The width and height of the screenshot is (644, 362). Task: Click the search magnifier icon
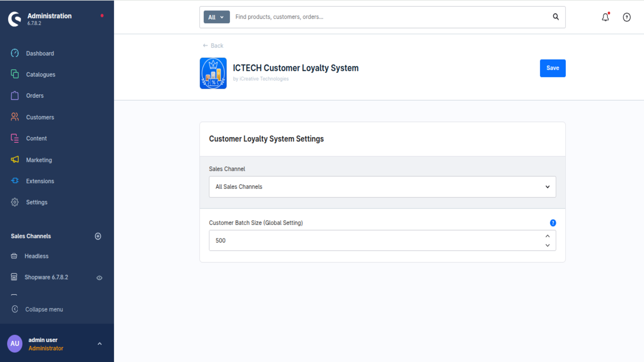click(556, 17)
